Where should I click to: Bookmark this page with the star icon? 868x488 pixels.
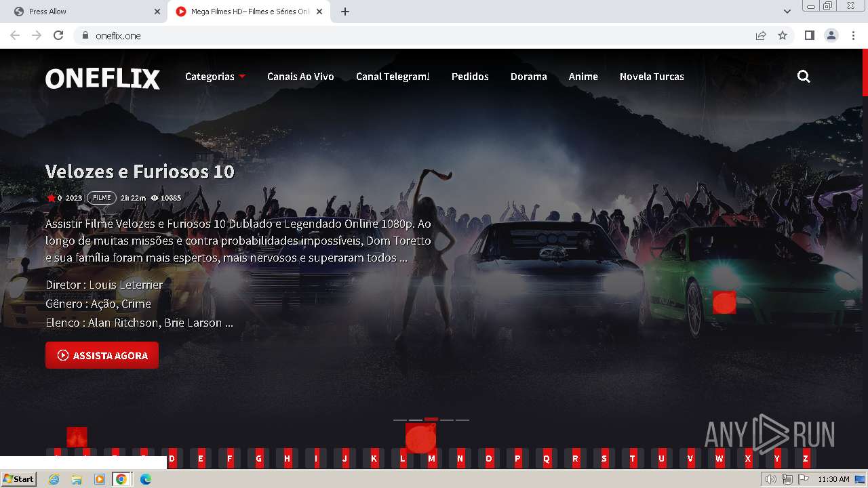click(783, 35)
